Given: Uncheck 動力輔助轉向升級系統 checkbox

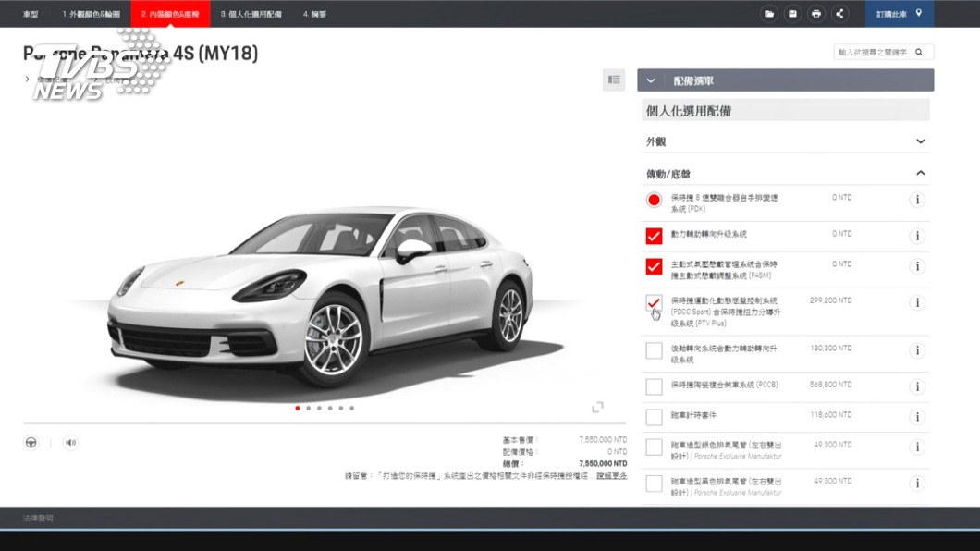Looking at the screenshot, I should 654,236.
